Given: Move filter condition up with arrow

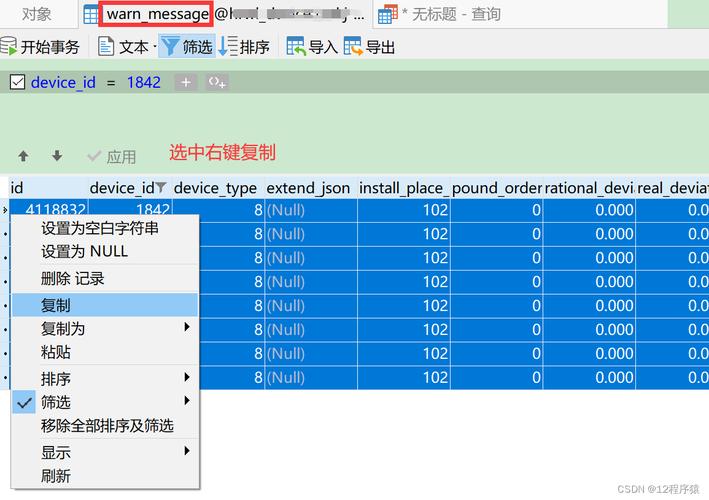Looking at the screenshot, I should [24, 156].
